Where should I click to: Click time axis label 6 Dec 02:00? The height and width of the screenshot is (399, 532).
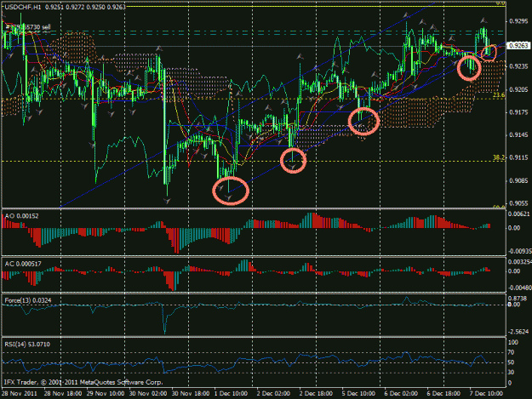click(x=401, y=394)
